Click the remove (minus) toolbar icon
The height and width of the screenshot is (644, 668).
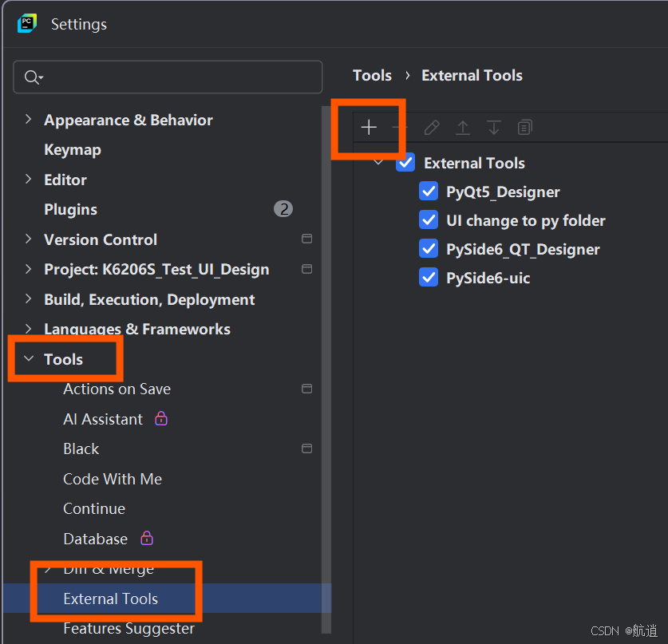(x=400, y=127)
